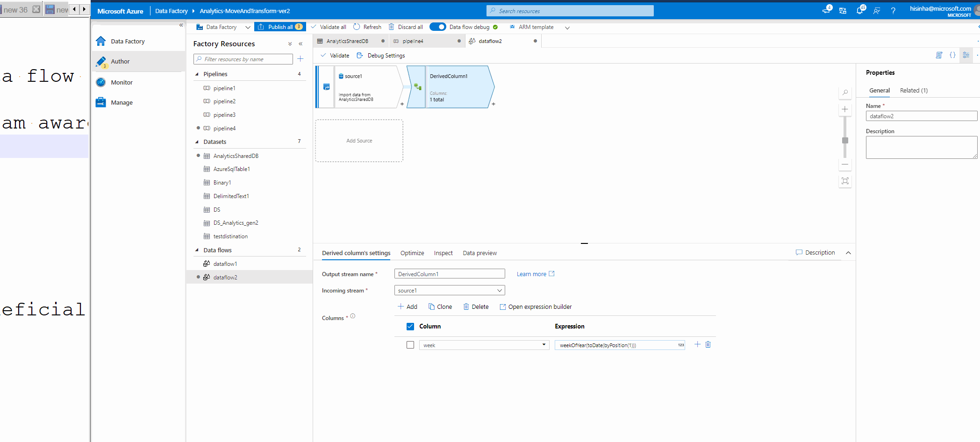Image resolution: width=980 pixels, height=442 pixels.
Task: Click the Output stream name field
Action: pos(450,274)
